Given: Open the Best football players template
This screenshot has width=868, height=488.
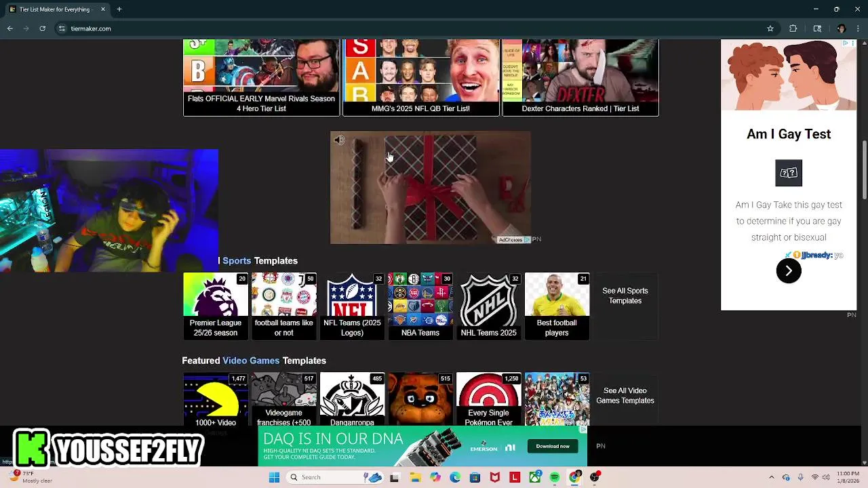Looking at the screenshot, I should click(x=557, y=306).
